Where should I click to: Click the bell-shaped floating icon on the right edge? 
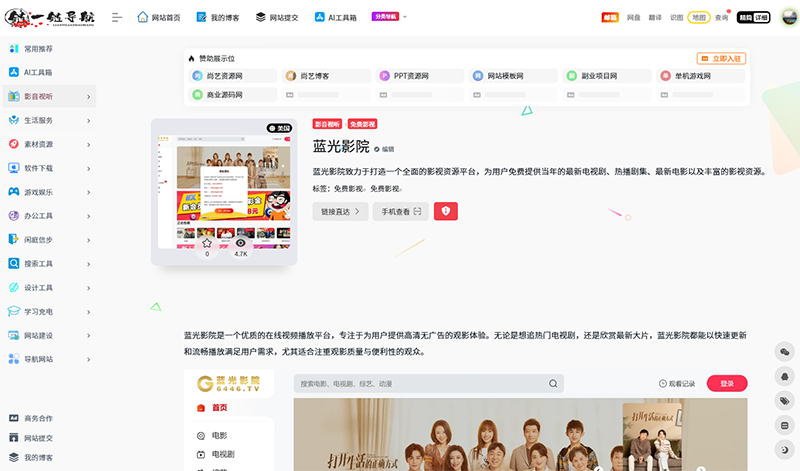(785, 376)
